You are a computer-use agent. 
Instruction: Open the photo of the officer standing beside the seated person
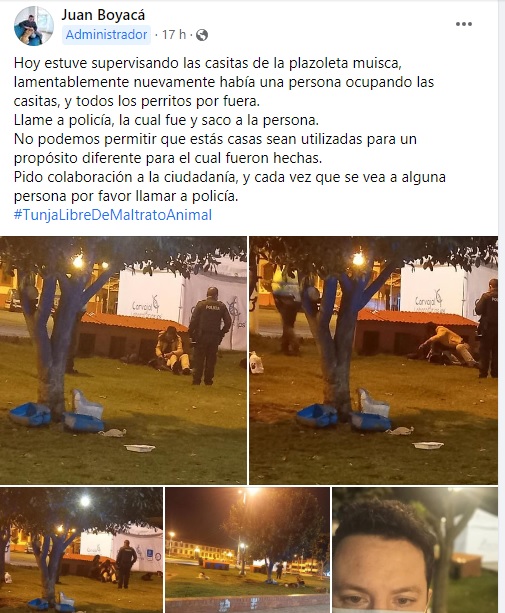(x=123, y=360)
